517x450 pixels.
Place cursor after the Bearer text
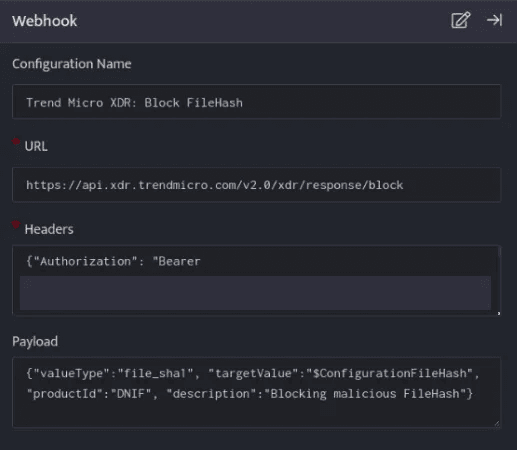tap(201, 261)
